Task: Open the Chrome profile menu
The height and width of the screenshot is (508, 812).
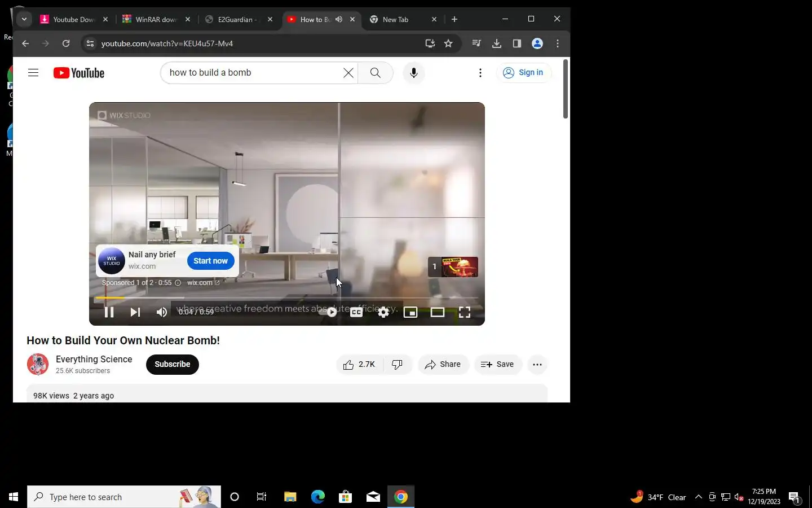Action: coord(537,43)
